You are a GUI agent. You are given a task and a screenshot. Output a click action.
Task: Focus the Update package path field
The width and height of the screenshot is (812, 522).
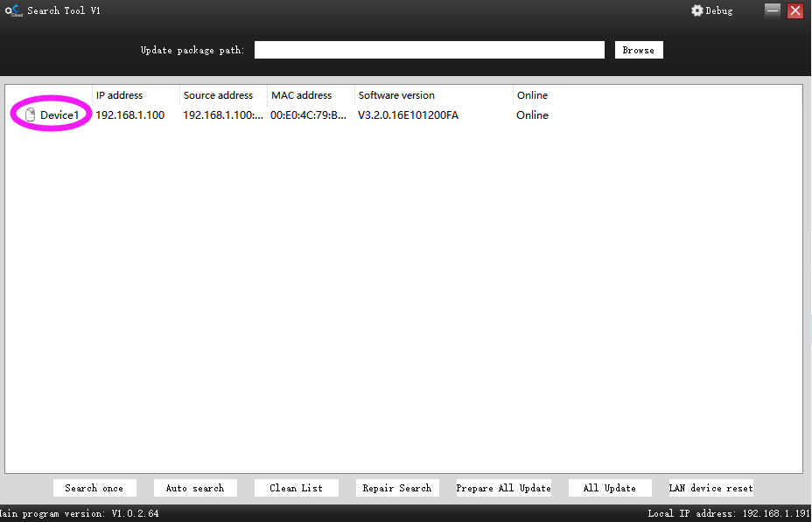click(x=430, y=50)
